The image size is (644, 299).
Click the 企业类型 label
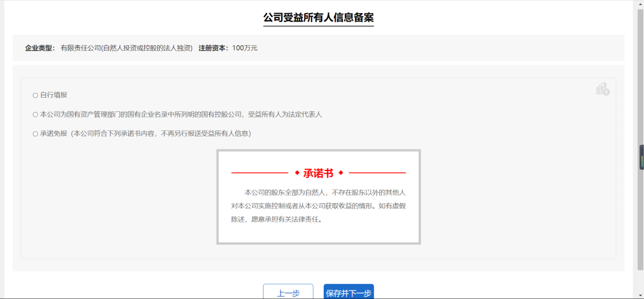pos(39,48)
